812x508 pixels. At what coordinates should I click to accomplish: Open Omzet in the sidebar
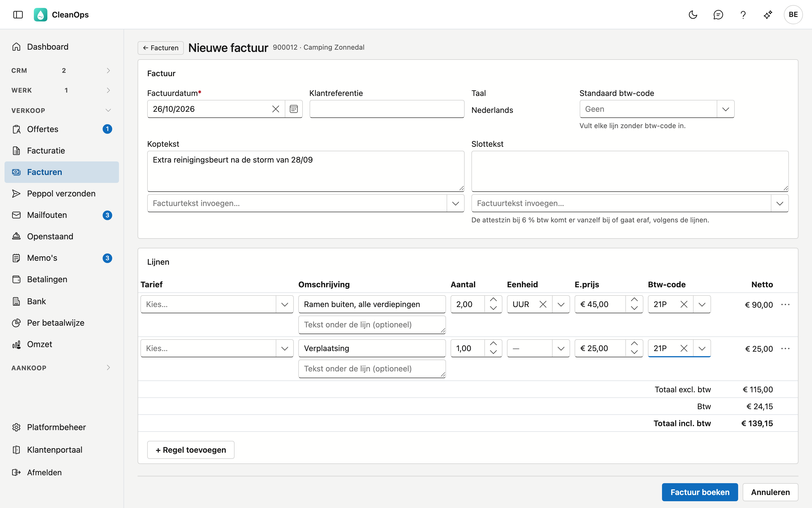click(62, 344)
